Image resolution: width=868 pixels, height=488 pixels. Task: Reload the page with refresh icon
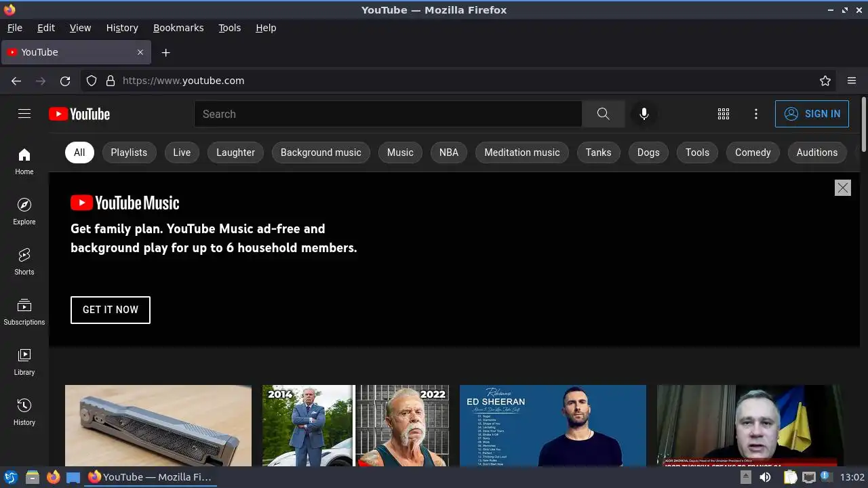click(65, 81)
